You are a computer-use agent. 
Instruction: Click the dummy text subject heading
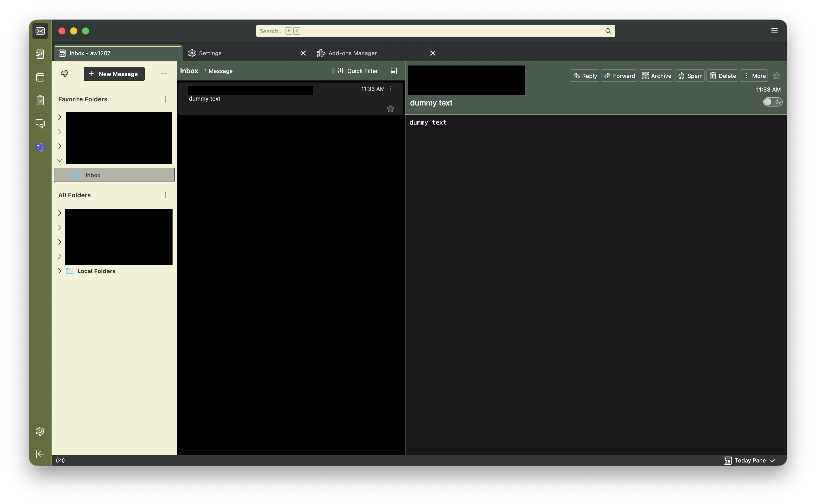[x=431, y=103]
